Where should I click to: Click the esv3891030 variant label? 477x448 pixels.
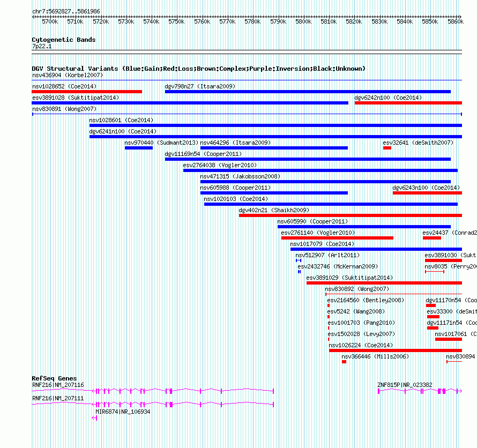(451, 255)
